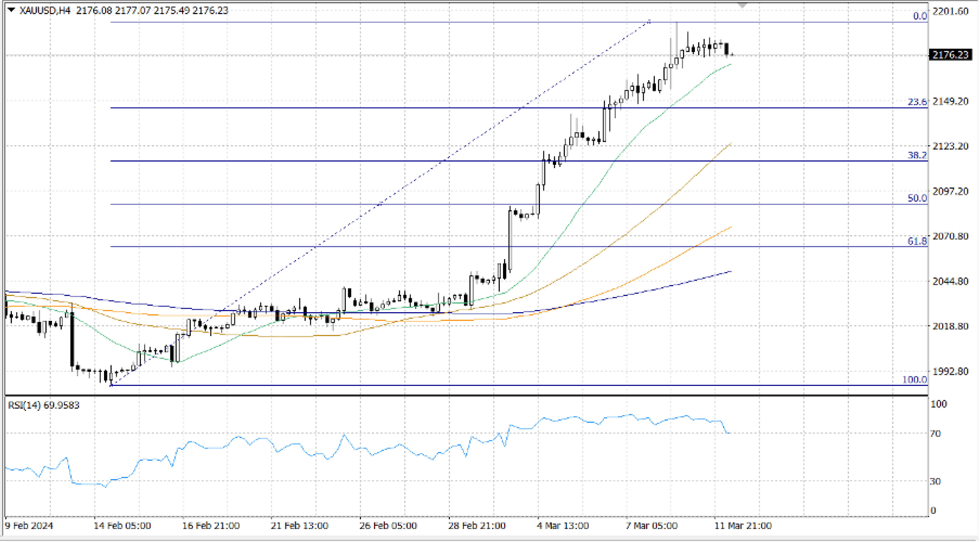Image resolution: width=980 pixels, height=542 pixels.
Task: Click the 0.0 Fibonacci top label
Action: click(920, 16)
